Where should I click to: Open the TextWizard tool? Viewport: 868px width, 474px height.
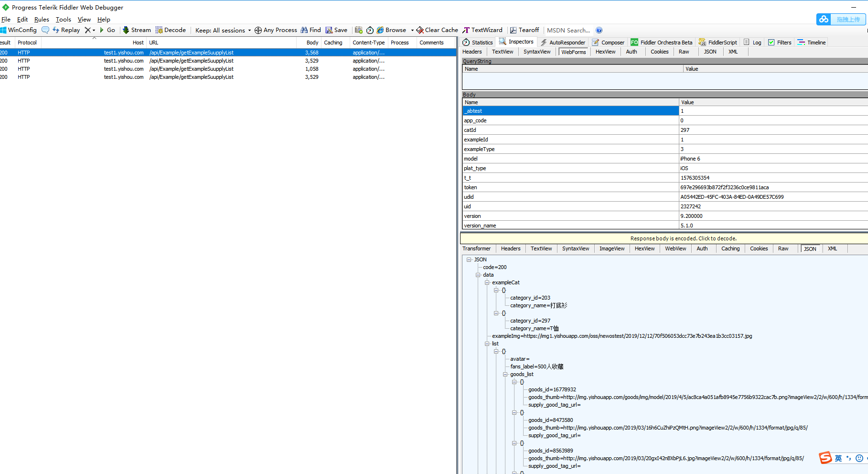tap(482, 30)
